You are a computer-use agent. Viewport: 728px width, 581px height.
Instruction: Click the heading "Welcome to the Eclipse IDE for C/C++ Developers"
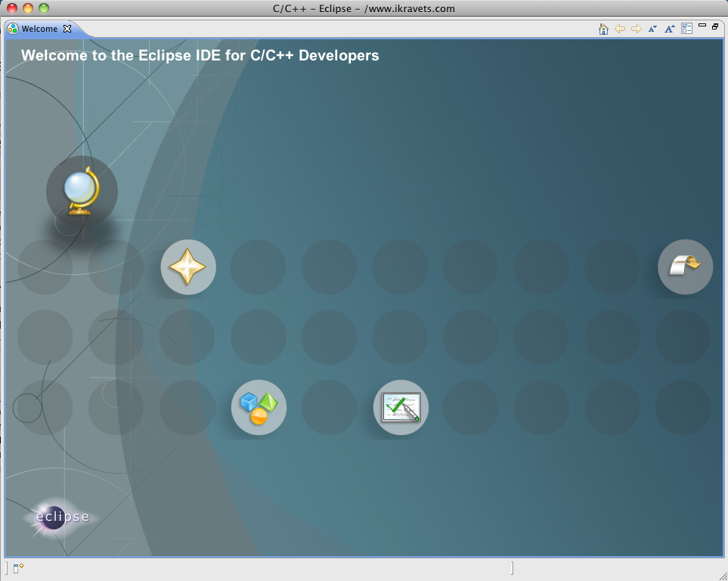[x=200, y=55]
